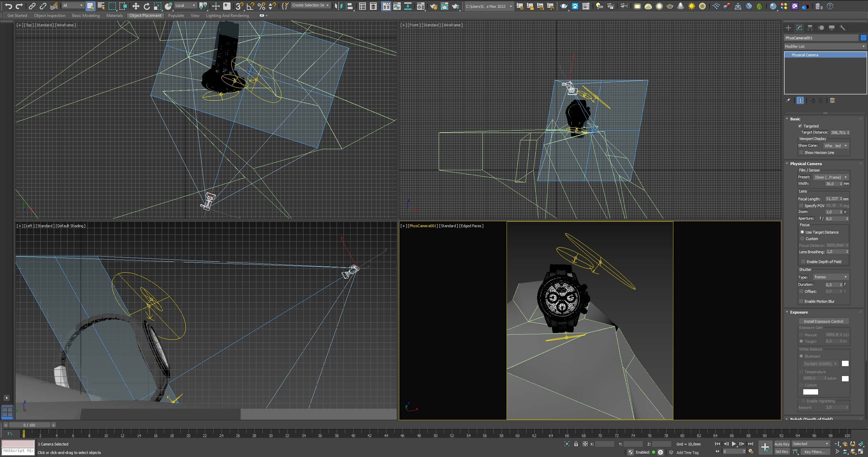Image resolution: width=868 pixels, height=457 pixels.
Task: Open the Local coordinate system dropdown
Action: pyautogui.click(x=185, y=6)
